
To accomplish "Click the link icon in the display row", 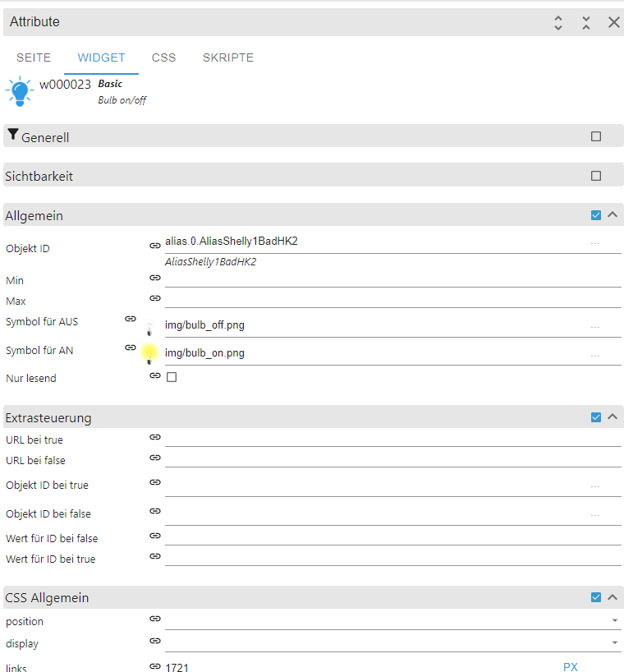I will pos(155,641).
